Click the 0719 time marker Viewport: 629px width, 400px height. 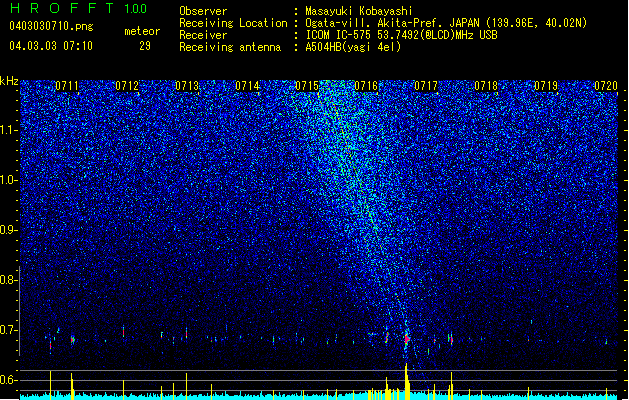click(546, 85)
